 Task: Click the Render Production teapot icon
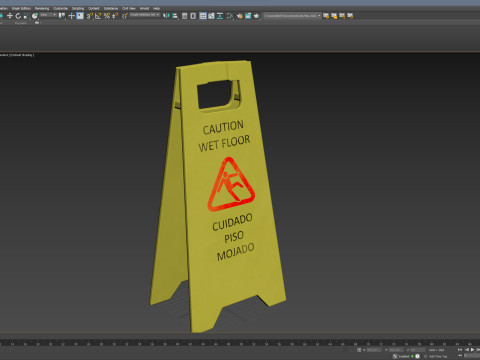click(256, 16)
